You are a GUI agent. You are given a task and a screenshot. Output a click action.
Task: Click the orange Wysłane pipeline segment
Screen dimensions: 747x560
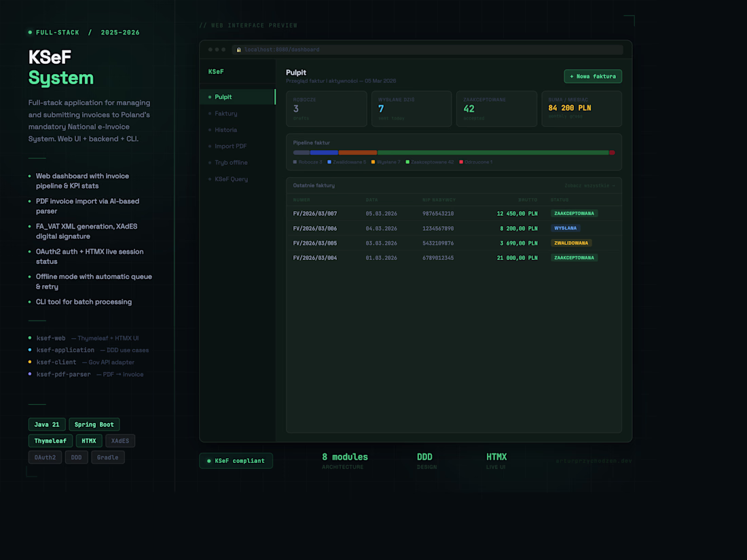[358, 152]
